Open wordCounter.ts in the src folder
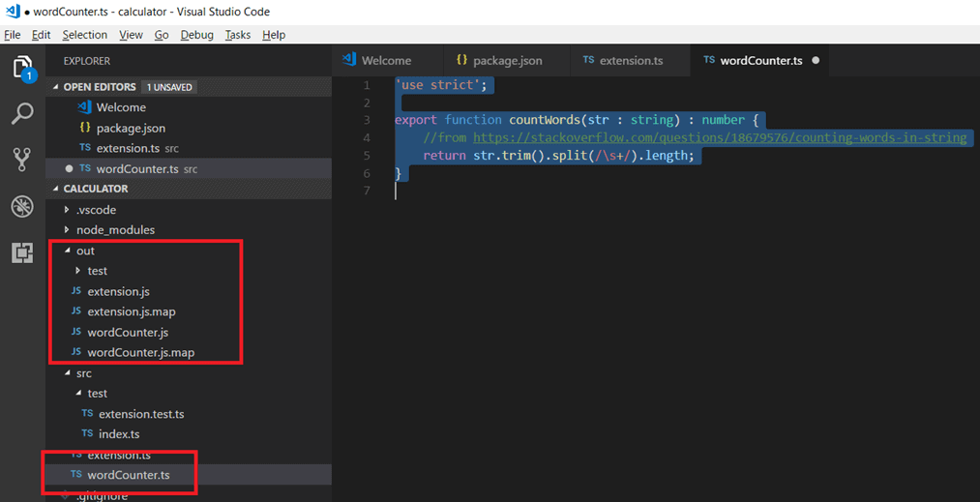Image resolution: width=980 pixels, height=502 pixels. [189, 475]
